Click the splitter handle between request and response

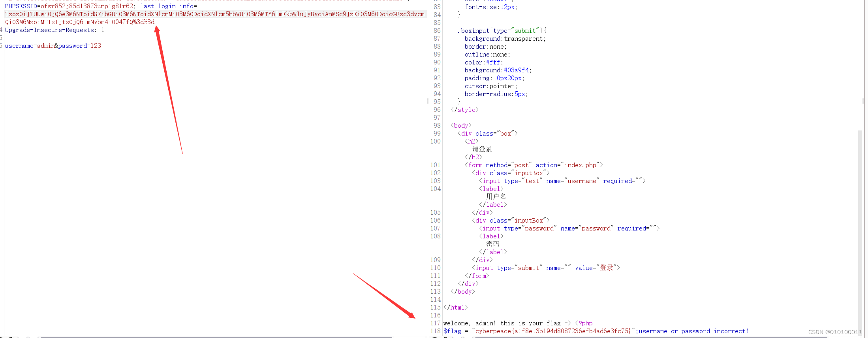point(428,101)
